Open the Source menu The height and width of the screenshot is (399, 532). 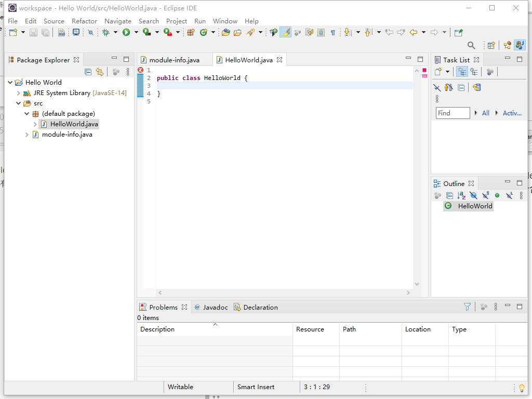tap(54, 21)
